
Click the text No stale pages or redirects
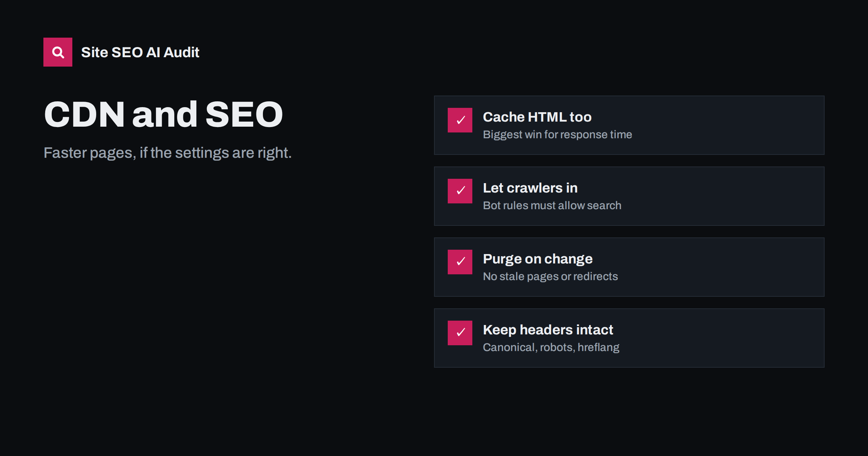[x=550, y=276]
